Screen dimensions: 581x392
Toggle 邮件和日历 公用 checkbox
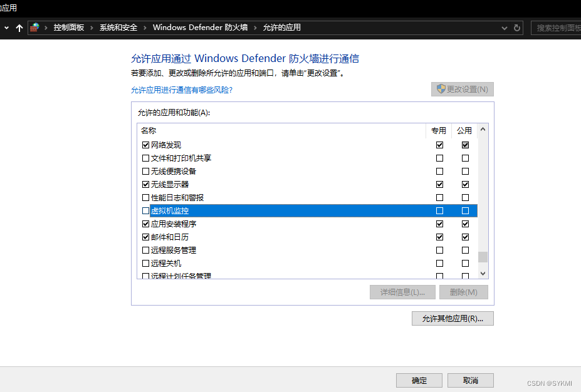tap(465, 237)
